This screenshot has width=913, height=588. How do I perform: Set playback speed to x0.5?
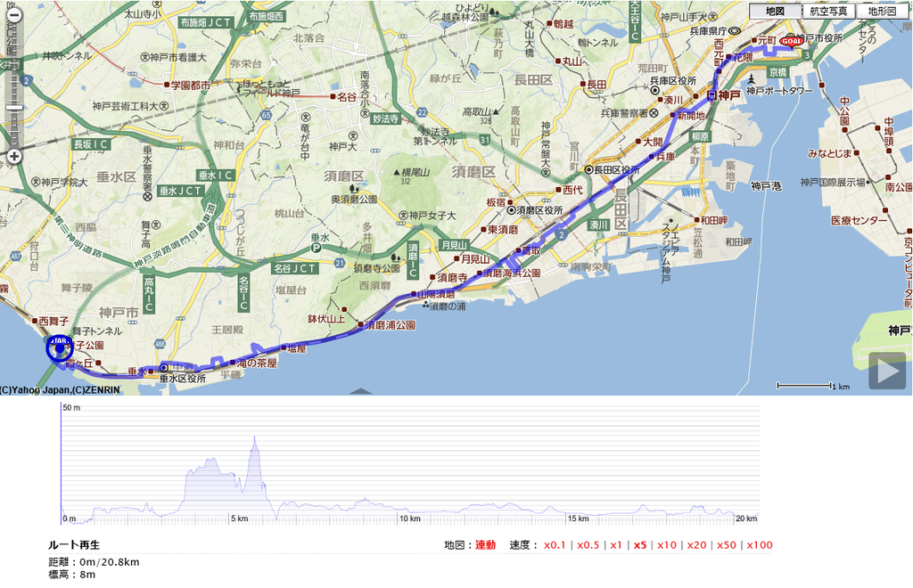588,545
